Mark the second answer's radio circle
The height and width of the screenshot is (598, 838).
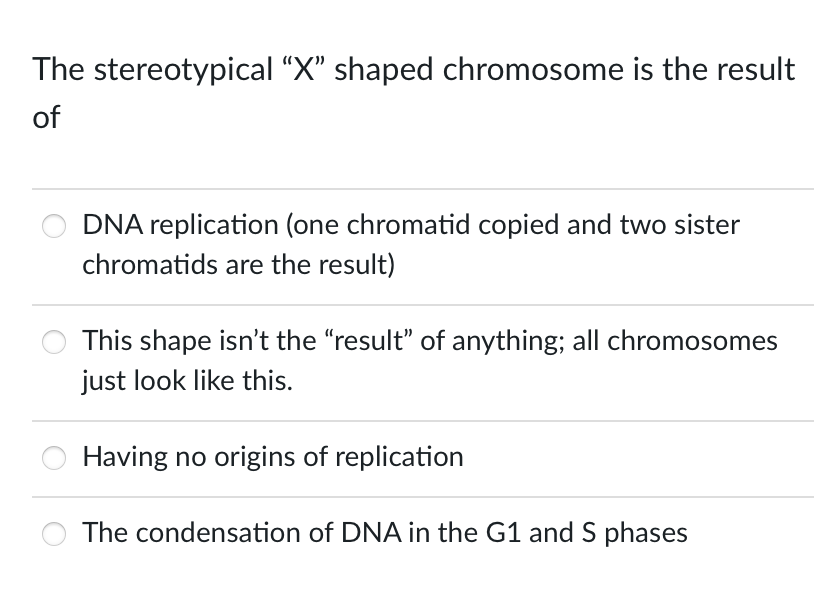(x=54, y=342)
